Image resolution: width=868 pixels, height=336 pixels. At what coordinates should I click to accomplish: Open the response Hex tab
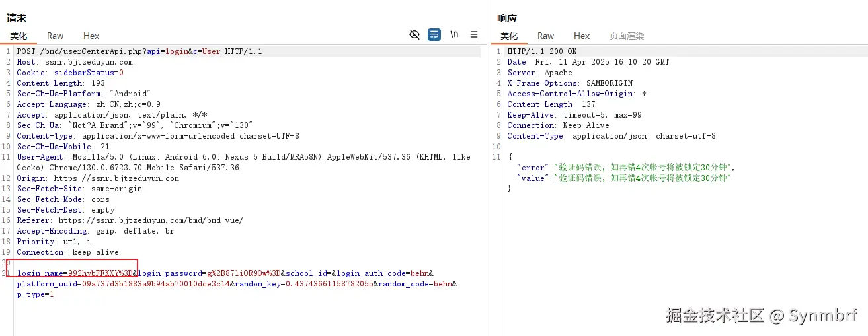[x=582, y=36]
